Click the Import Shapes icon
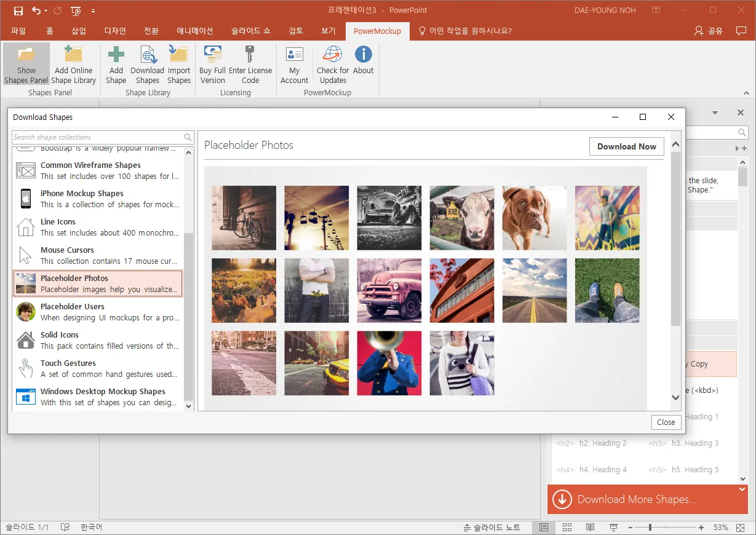 (179, 65)
